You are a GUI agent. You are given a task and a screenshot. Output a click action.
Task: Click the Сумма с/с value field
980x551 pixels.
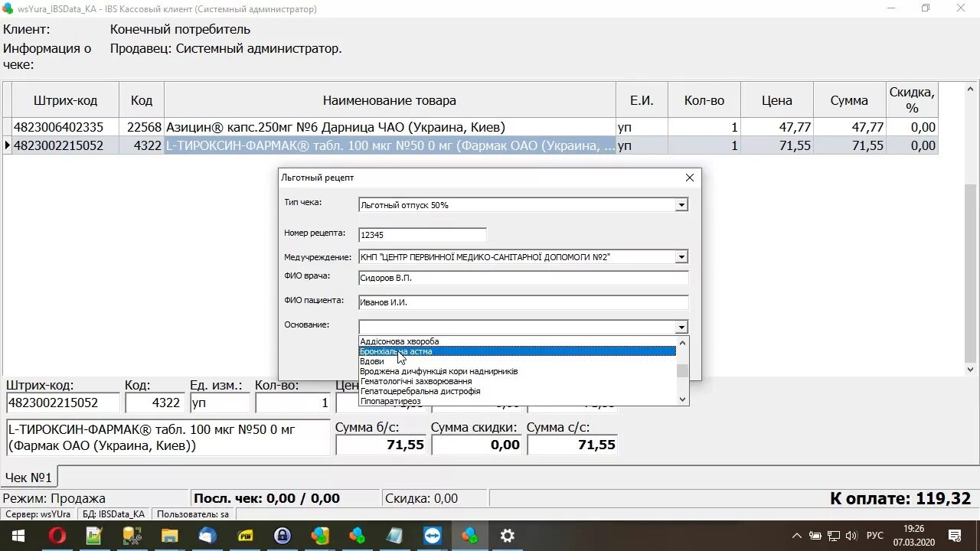pos(573,445)
